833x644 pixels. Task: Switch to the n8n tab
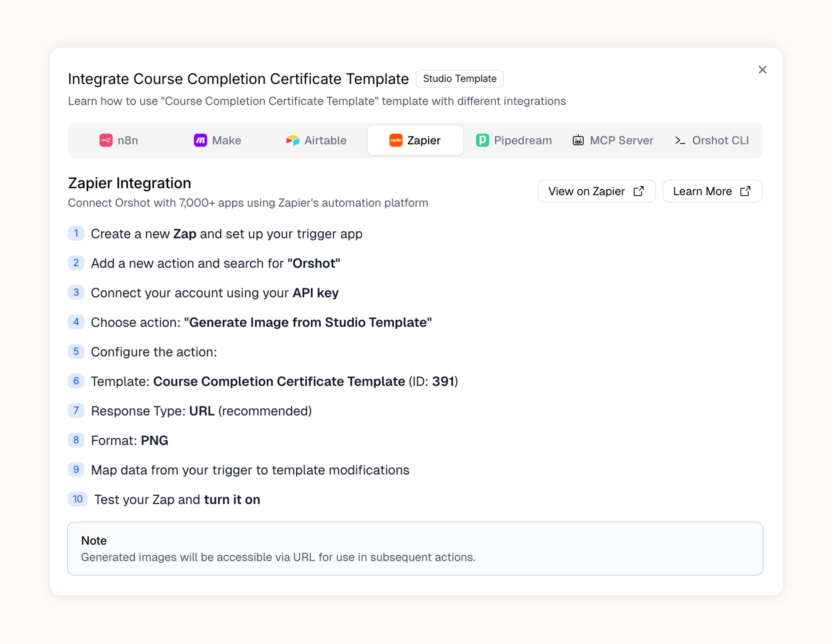(119, 140)
